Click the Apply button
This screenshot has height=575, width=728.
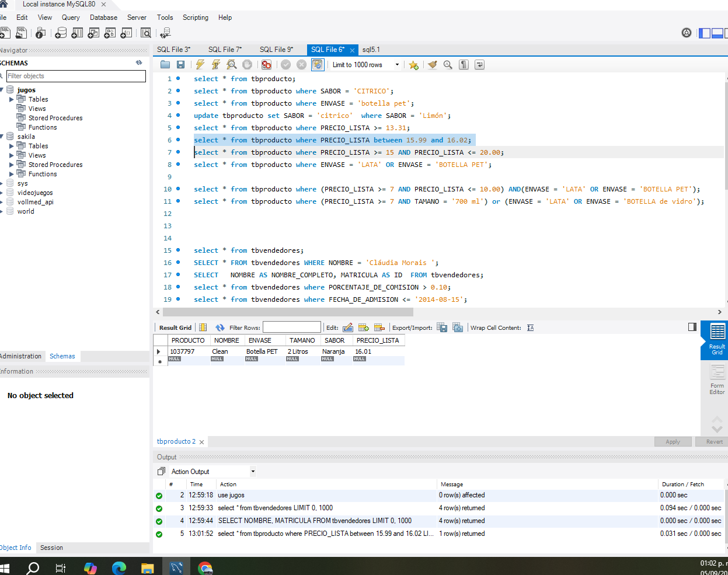pyautogui.click(x=673, y=442)
